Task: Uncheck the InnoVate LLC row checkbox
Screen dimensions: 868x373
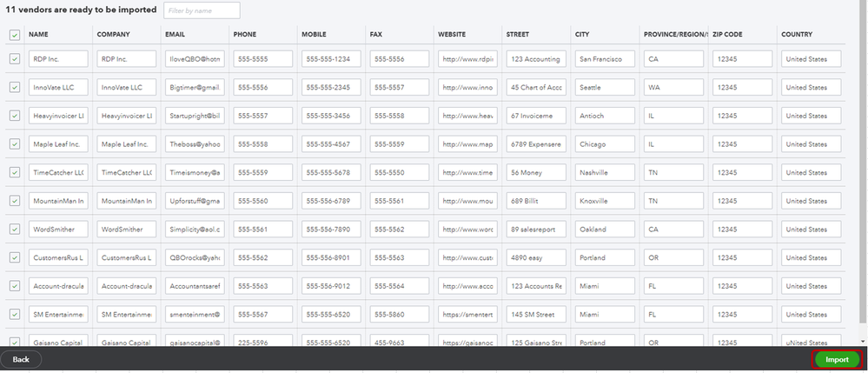Action: pos(15,87)
